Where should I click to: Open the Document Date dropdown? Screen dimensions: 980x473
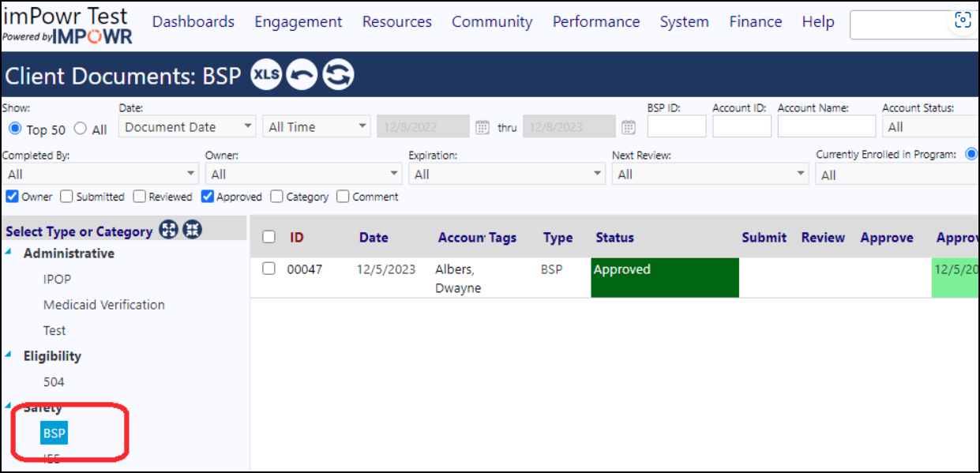click(187, 126)
